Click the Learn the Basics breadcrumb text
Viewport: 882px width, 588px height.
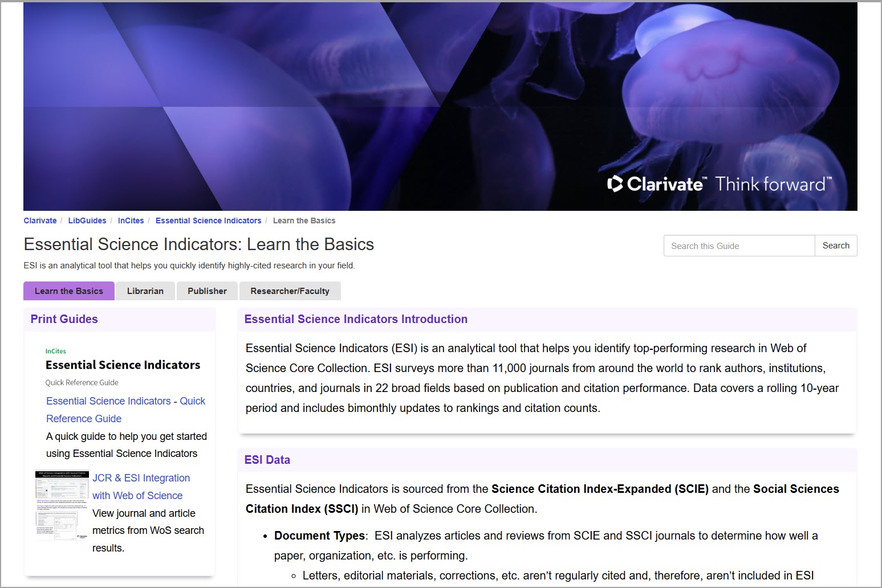pos(304,220)
